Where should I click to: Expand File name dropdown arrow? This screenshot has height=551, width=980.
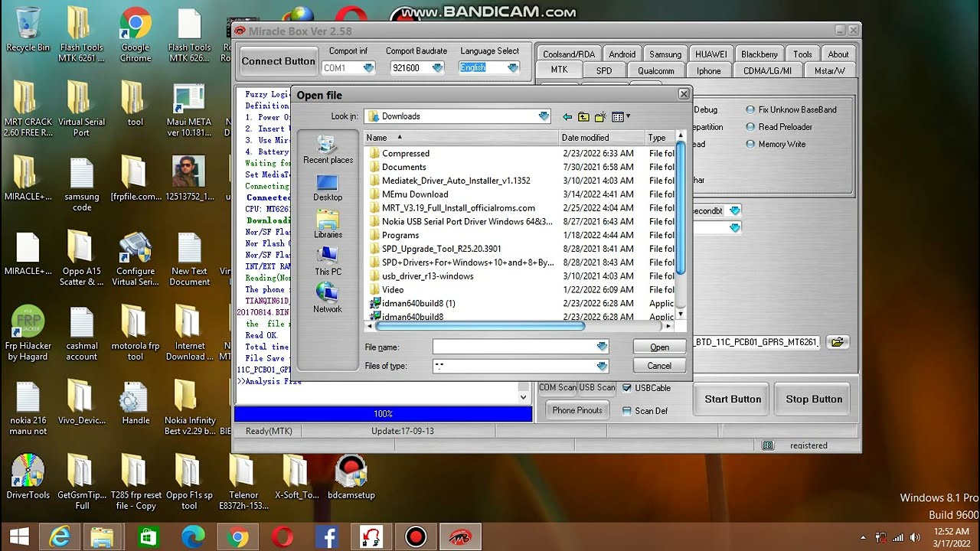[x=602, y=347]
